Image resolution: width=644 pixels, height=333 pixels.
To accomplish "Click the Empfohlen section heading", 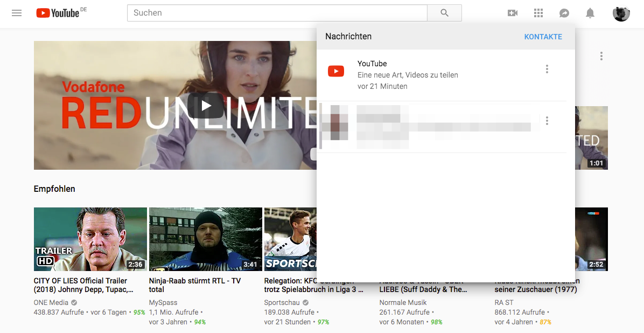I will (54, 189).
